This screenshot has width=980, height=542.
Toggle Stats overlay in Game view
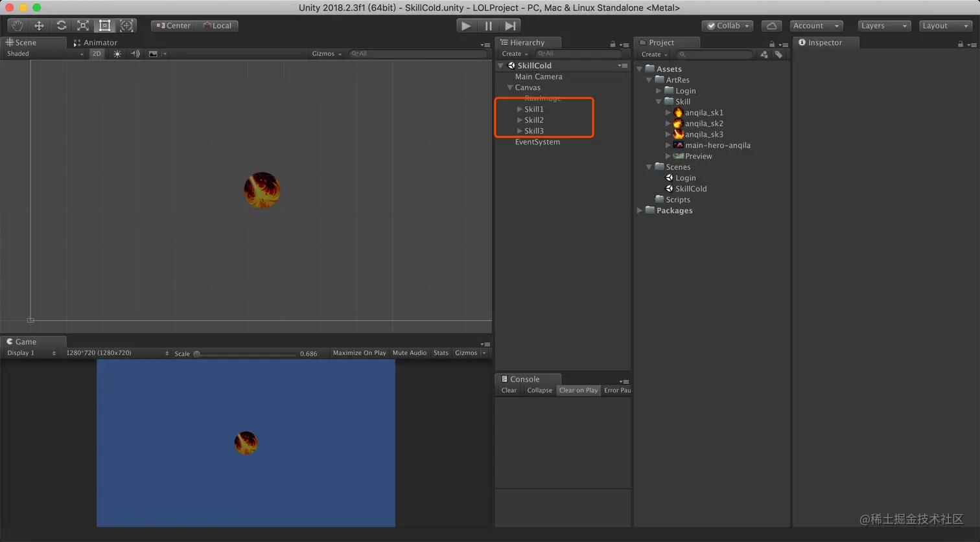[441, 353]
